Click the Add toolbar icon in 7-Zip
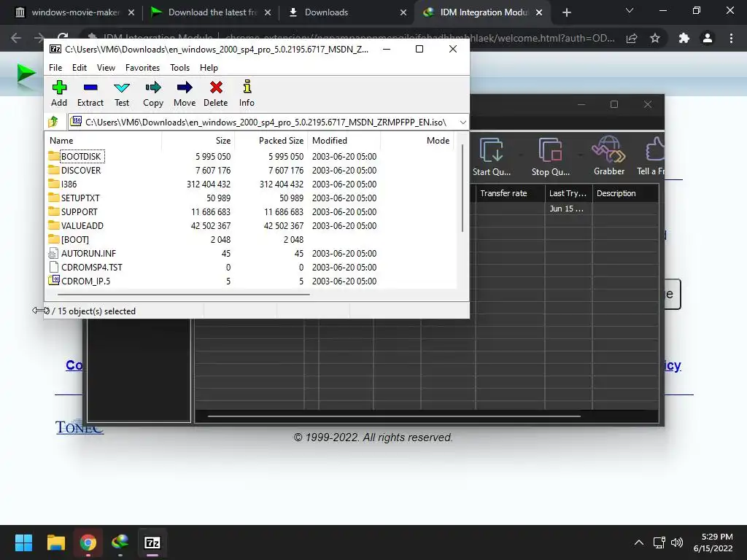747x560 pixels. click(59, 93)
